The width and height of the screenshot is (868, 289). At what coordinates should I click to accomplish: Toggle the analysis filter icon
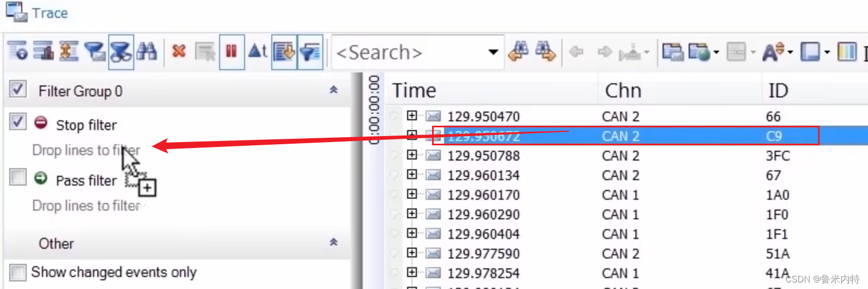point(121,52)
